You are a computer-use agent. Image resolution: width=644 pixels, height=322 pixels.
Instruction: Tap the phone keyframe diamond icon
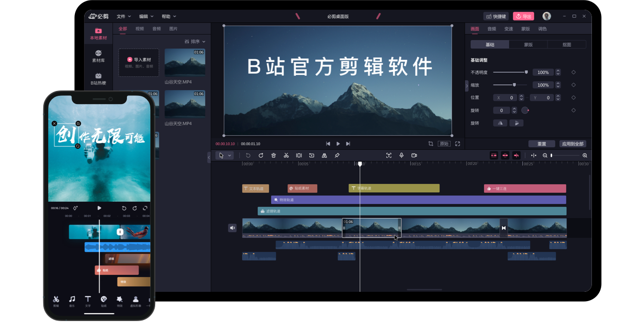pos(75,208)
